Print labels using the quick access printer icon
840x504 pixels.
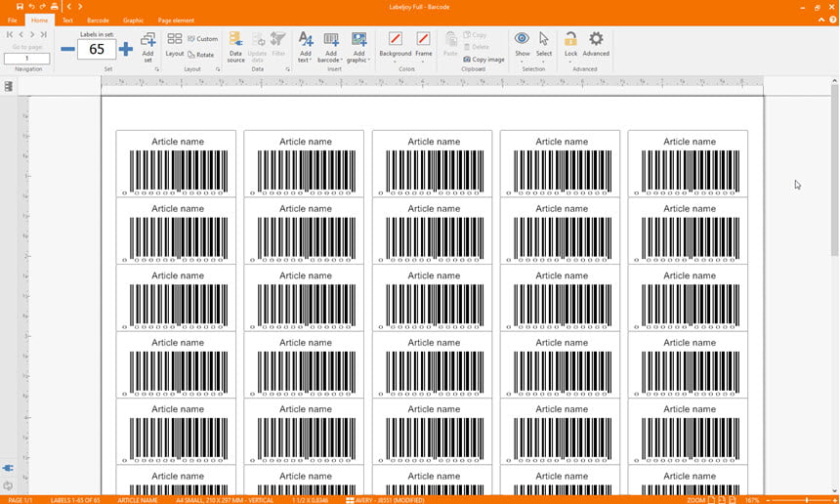click(54, 7)
